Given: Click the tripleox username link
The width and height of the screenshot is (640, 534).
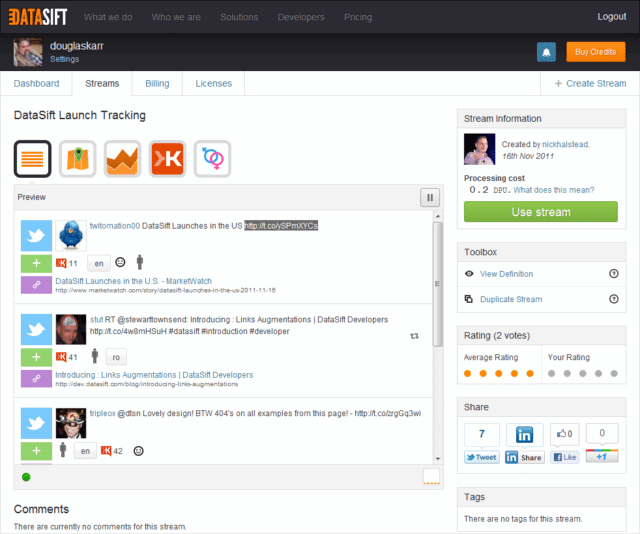Looking at the screenshot, I should (102, 413).
